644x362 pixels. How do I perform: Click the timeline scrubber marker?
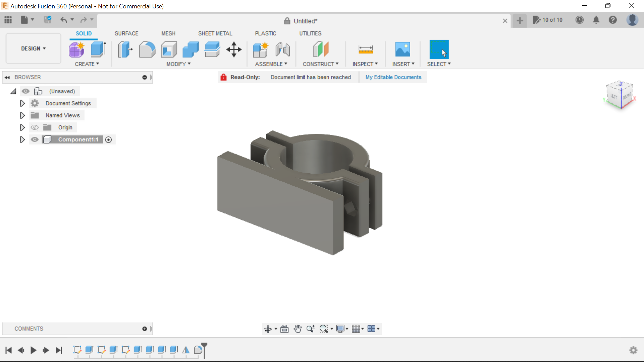tap(201, 350)
